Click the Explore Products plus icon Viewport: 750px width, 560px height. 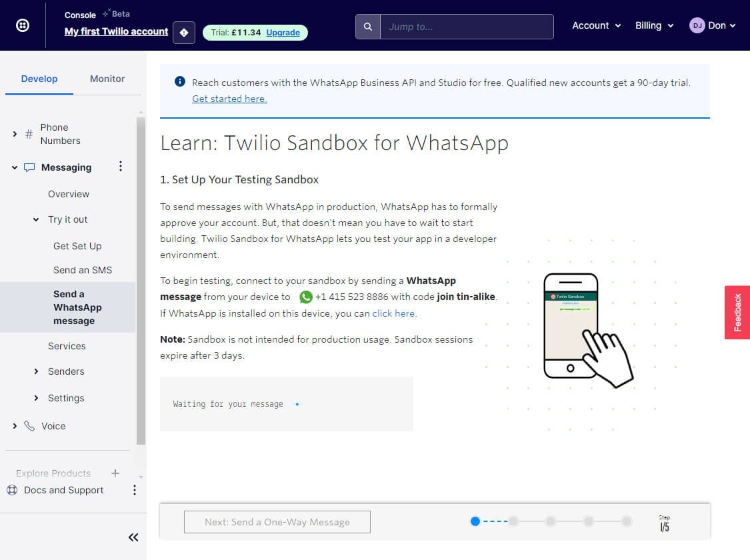115,473
